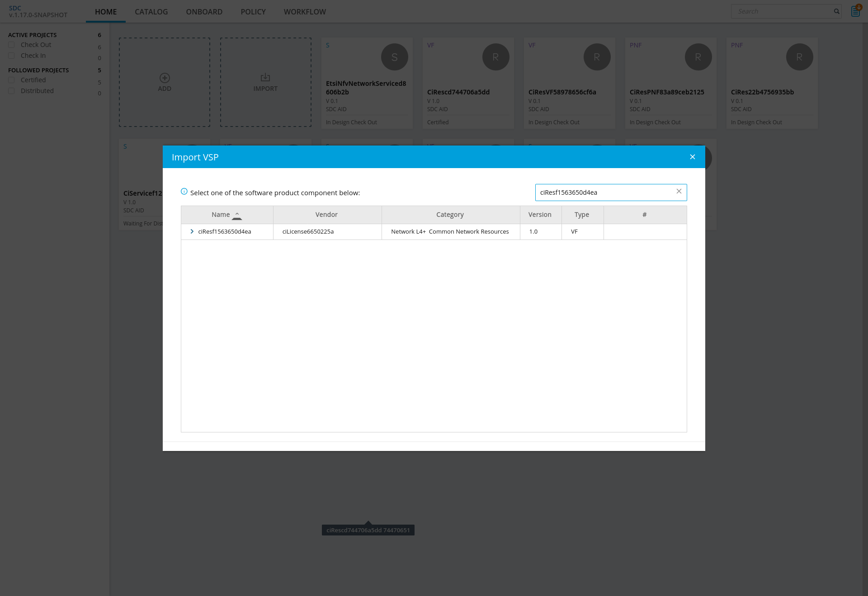The width and height of the screenshot is (868, 596).
Task: Click the # column header
Action: coord(644,215)
